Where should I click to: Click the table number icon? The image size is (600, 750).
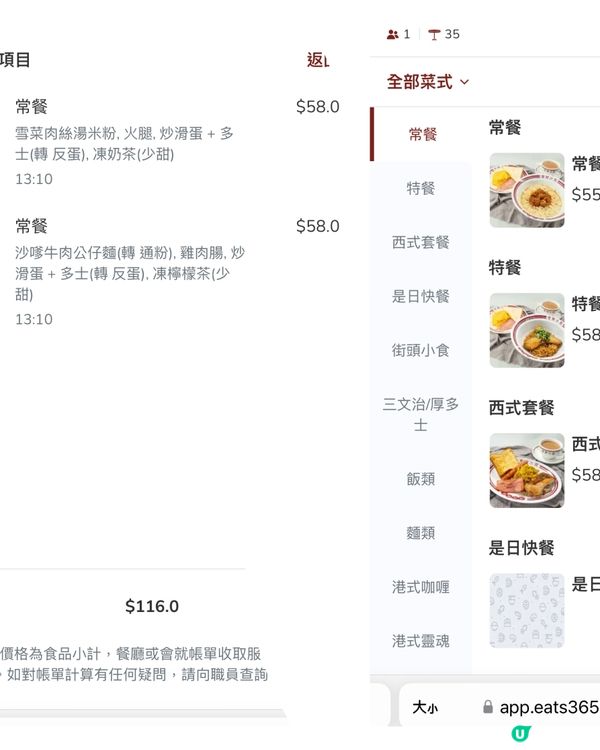pos(434,34)
